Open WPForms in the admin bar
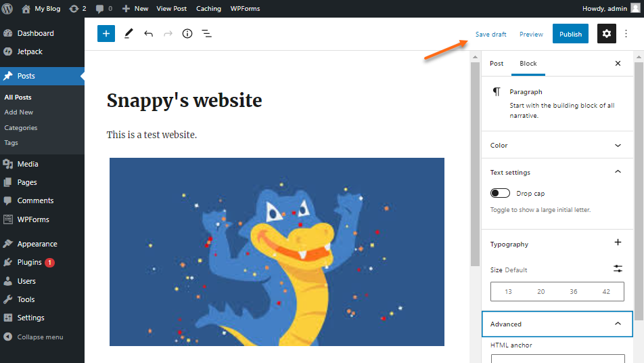Viewport: 644px width, 363px height. 245,8
